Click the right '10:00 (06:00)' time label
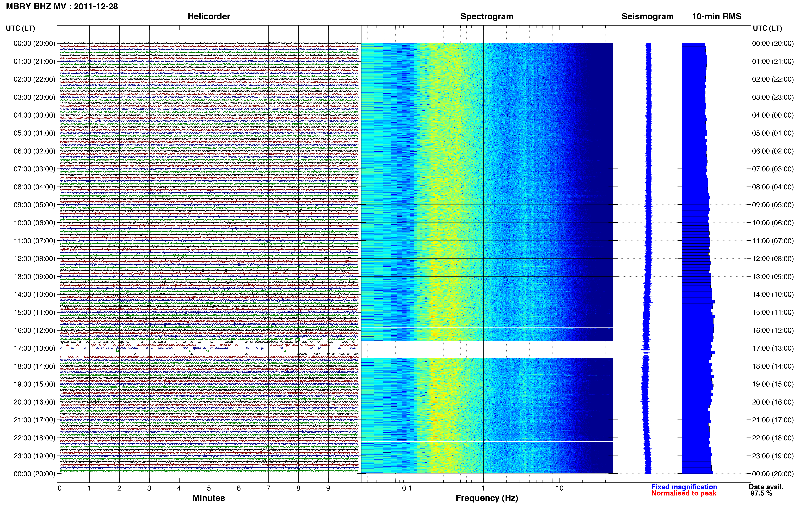The image size is (812, 508). 773,223
